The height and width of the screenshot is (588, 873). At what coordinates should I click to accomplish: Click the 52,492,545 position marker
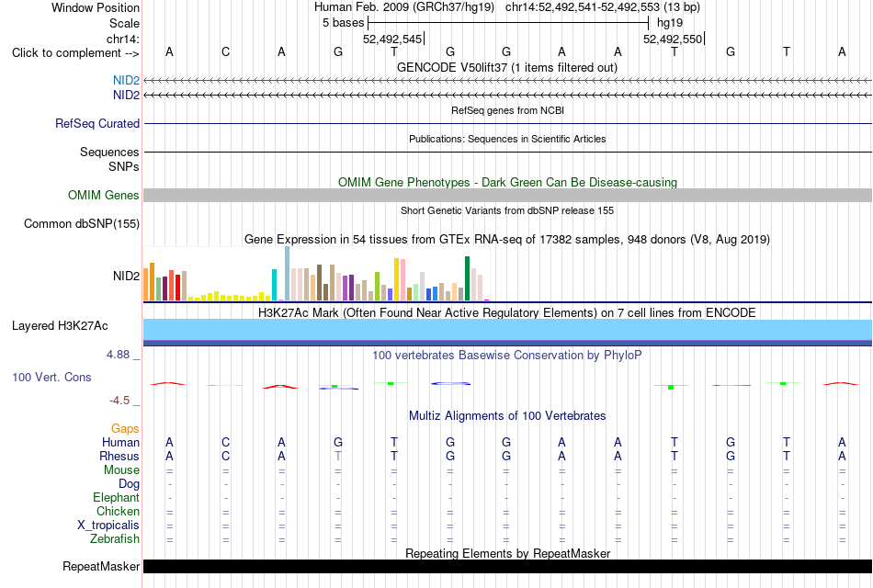392,39
